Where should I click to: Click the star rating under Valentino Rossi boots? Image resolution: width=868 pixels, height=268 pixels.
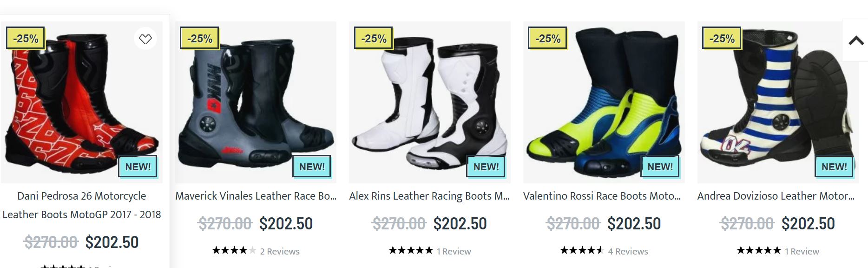coord(581,251)
